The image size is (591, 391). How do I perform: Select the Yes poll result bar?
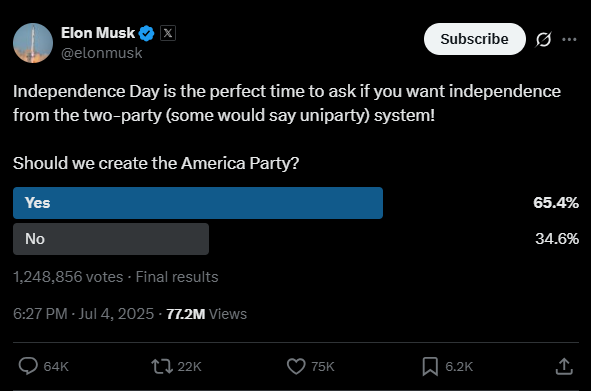point(198,203)
